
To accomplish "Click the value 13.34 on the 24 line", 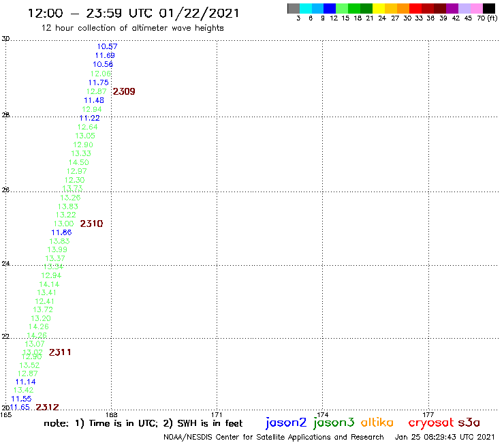I will (53, 266).
